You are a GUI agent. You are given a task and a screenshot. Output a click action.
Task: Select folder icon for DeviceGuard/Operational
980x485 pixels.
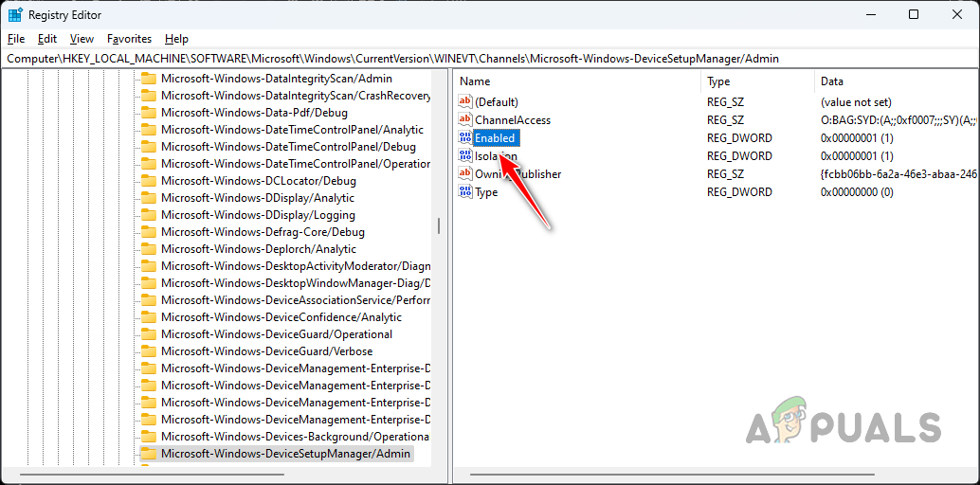pyautogui.click(x=148, y=333)
